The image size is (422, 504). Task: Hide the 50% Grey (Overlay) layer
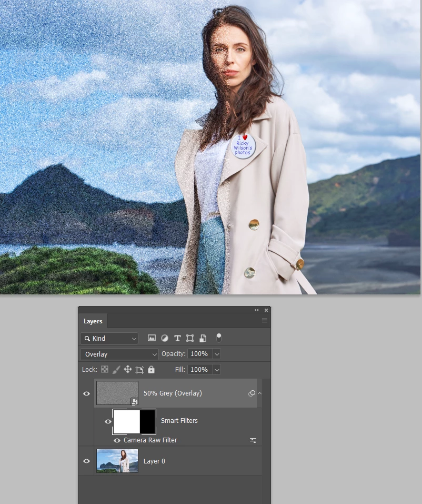(x=86, y=393)
